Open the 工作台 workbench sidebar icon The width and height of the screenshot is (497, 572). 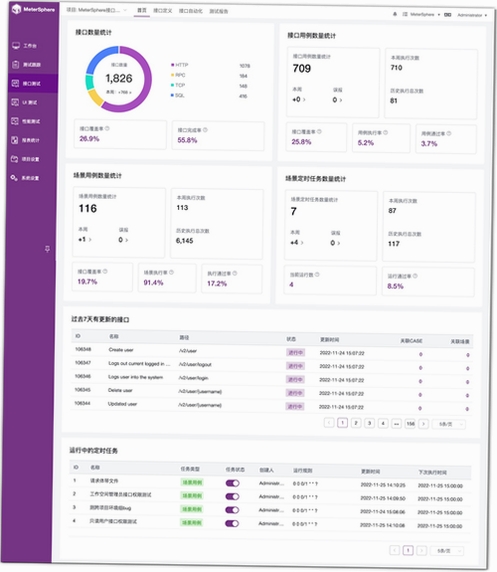pyautogui.click(x=16, y=46)
